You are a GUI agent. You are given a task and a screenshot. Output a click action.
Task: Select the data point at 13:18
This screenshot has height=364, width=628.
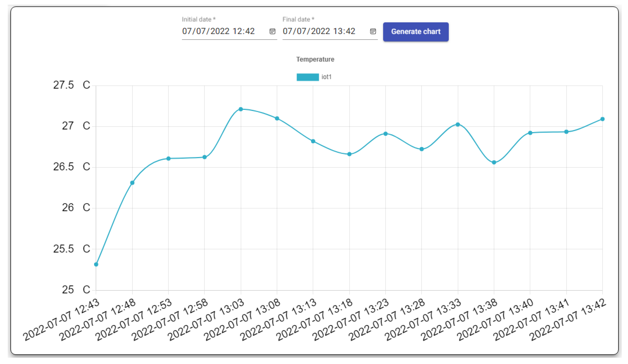point(349,154)
